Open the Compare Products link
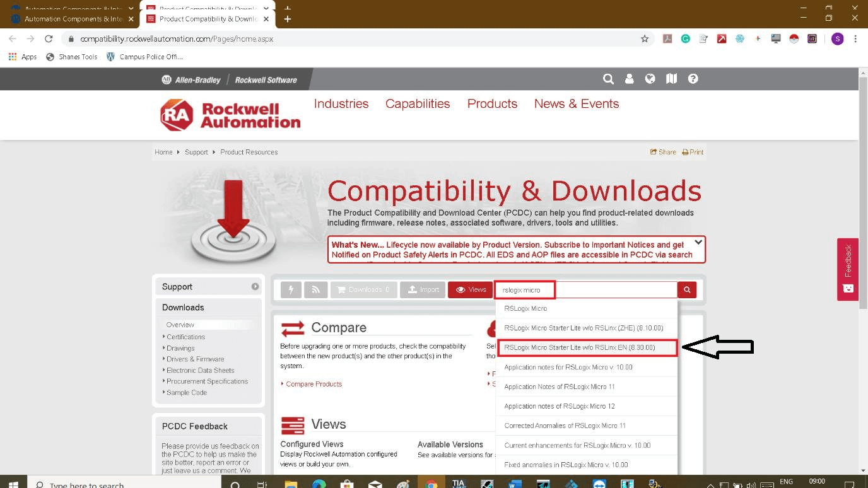 coord(314,384)
